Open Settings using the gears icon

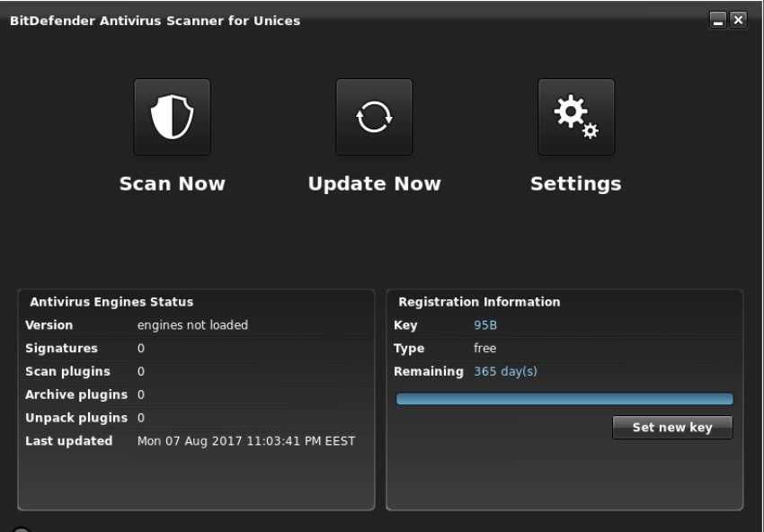pyautogui.click(x=576, y=117)
